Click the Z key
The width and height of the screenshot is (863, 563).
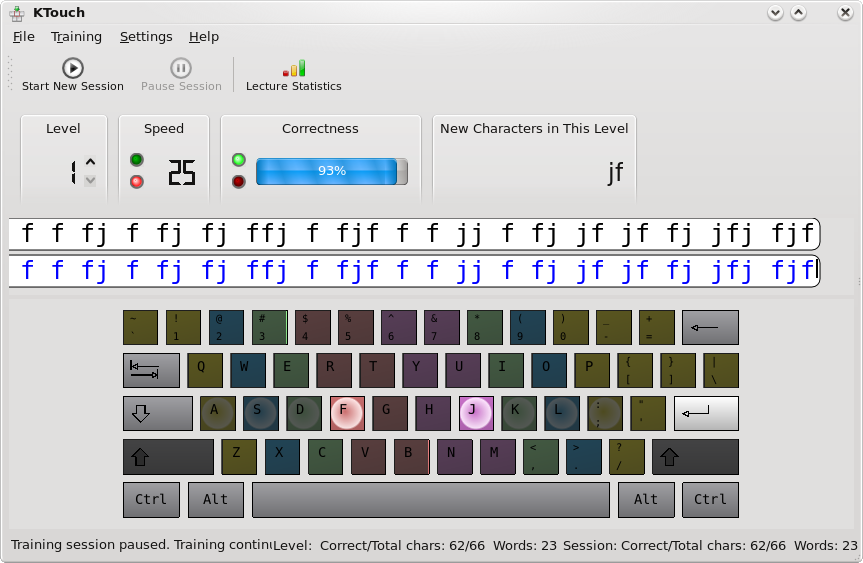point(239,456)
